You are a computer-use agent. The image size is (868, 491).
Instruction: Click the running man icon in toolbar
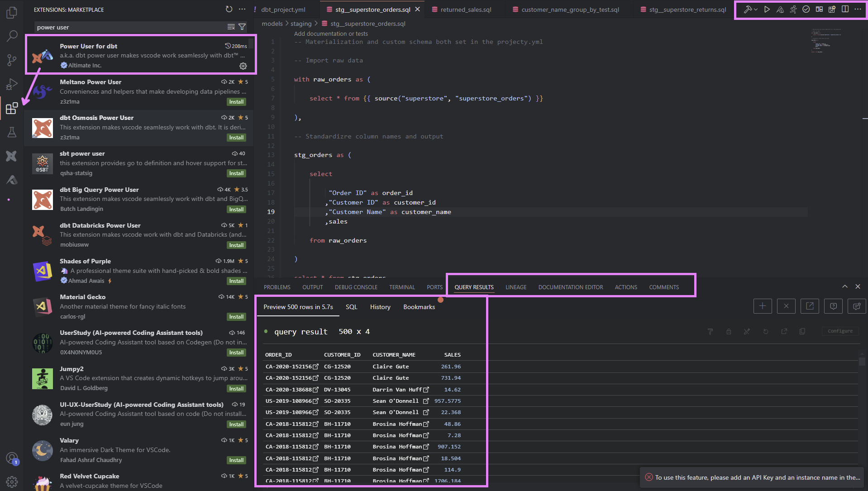(x=793, y=9)
